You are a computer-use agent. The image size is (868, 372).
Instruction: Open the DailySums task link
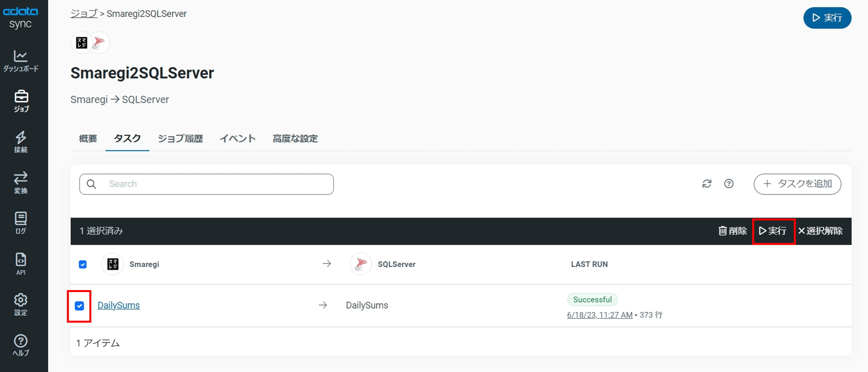click(x=118, y=305)
